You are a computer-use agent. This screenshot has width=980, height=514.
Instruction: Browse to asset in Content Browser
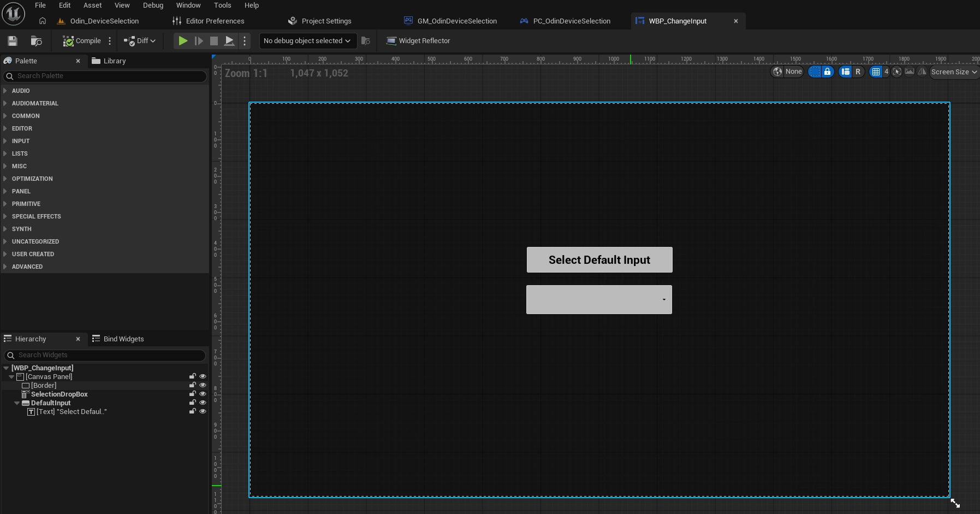pyautogui.click(x=36, y=41)
